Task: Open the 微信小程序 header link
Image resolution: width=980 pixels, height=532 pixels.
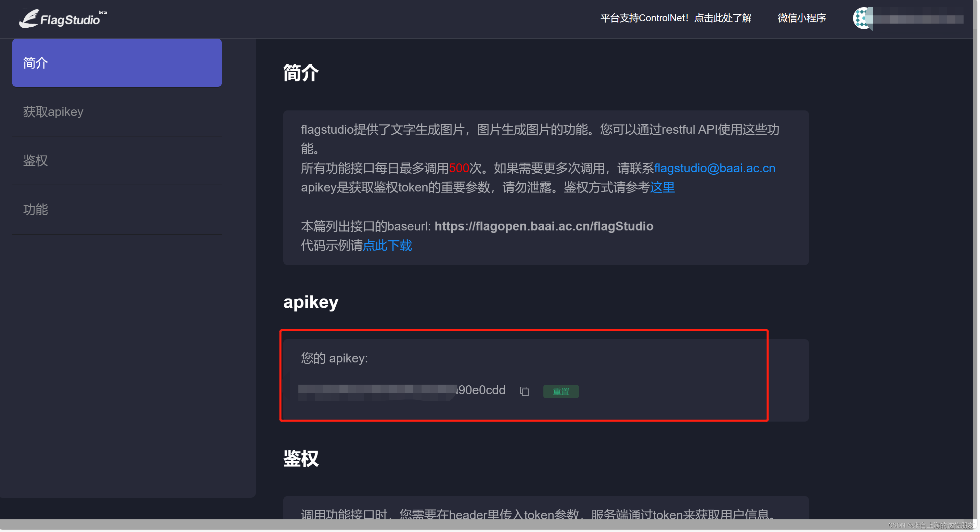Action: pyautogui.click(x=802, y=18)
